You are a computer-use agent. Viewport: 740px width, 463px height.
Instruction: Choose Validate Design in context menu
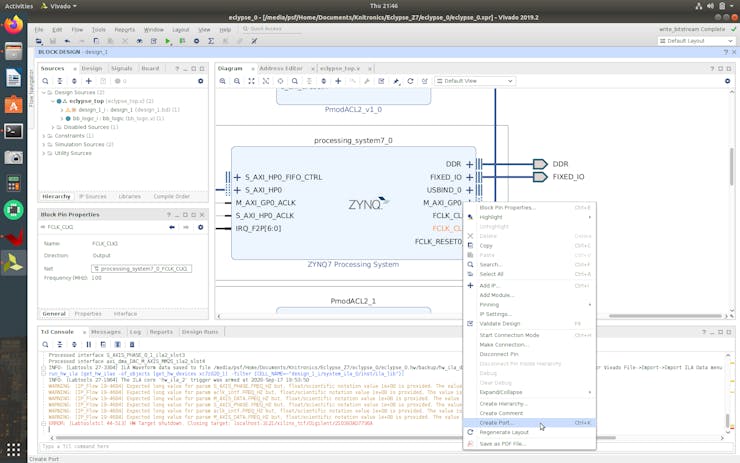tap(500, 323)
